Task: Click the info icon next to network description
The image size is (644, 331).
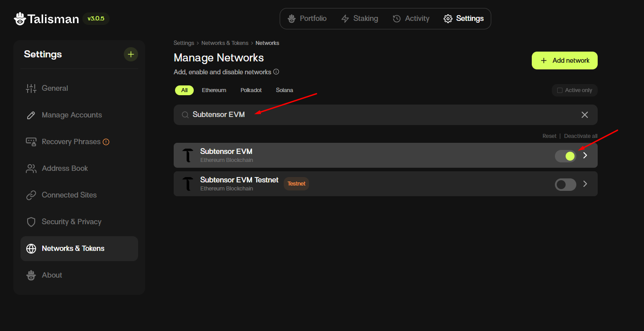Action: 276,72
